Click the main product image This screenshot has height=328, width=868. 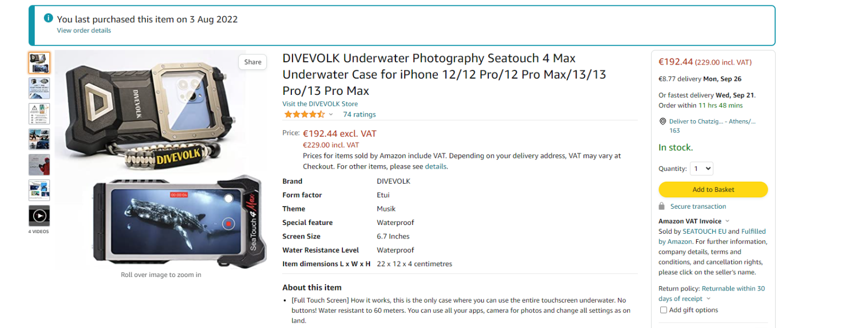pyautogui.click(x=161, y=160)
